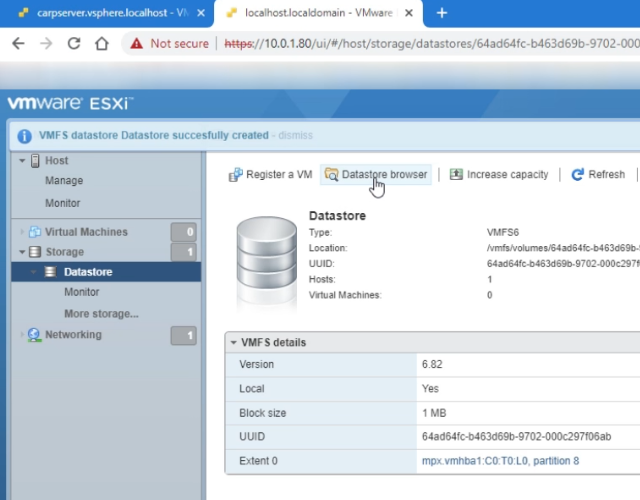The height and width of the screenshot is (500, 640).
Task: Click the Networking count badge
Action: 184,336
